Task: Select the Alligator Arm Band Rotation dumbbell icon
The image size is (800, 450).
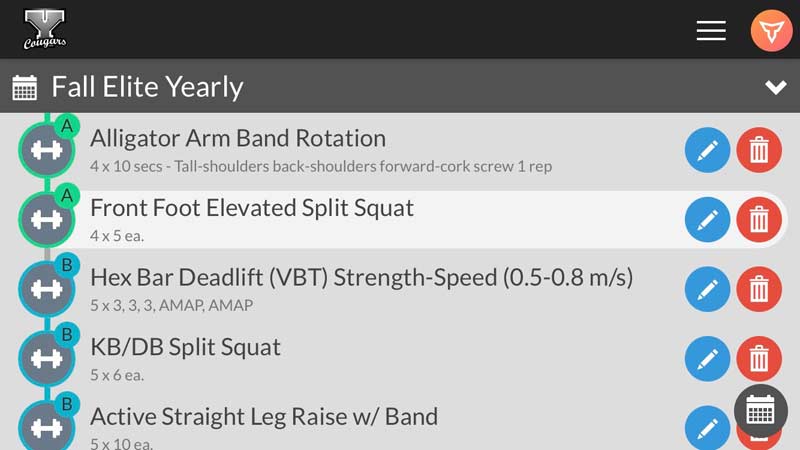Action: [x=46, y=150]
